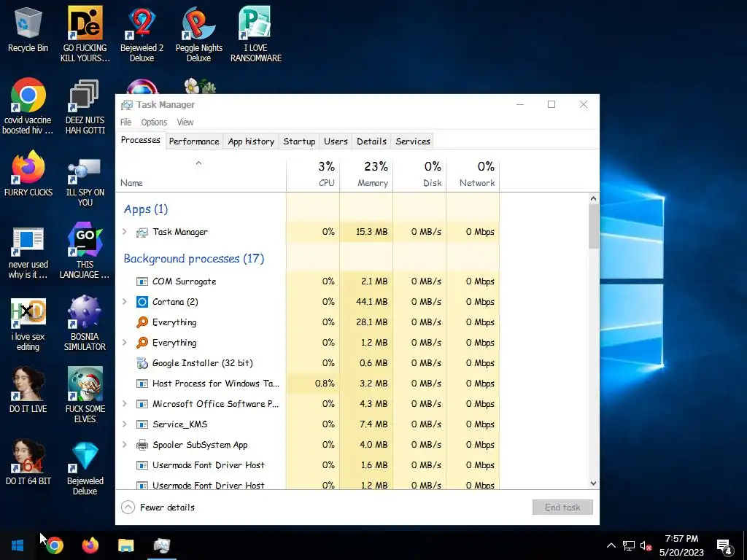This screenshot has width=747, height=560.
Task: Expand the Service_KMS process row
Action: tap(125, 424)
